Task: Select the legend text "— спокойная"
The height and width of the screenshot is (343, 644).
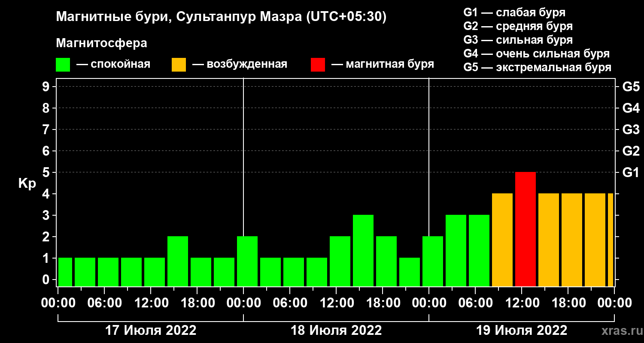Action: [113, 64]
